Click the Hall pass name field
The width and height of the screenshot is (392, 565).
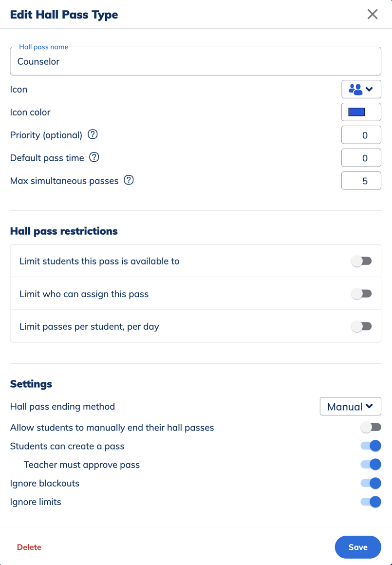[195, 61]
